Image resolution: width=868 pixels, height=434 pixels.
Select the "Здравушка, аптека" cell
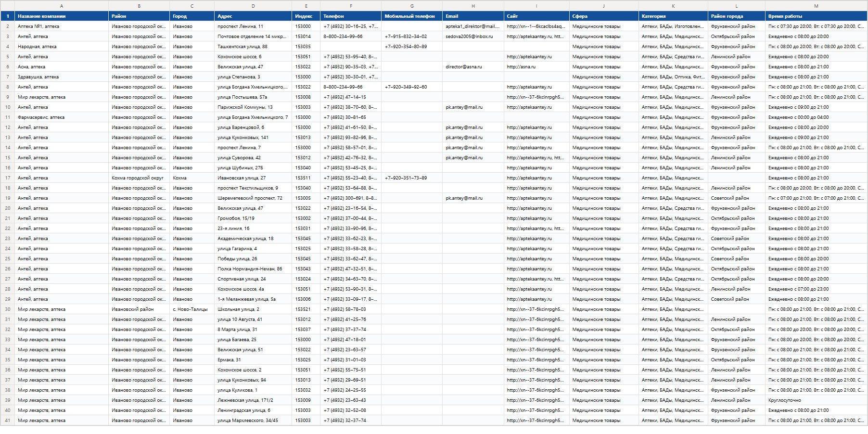click(62, 77)
